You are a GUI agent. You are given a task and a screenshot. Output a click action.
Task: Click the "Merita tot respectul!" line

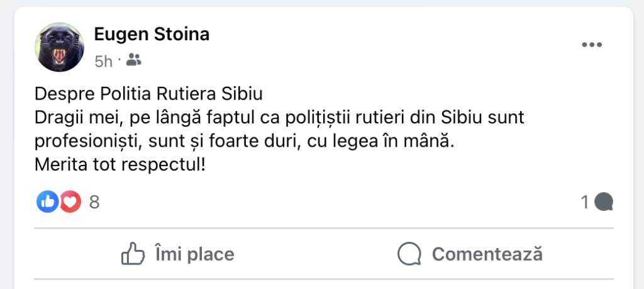(x=121, y=167)
